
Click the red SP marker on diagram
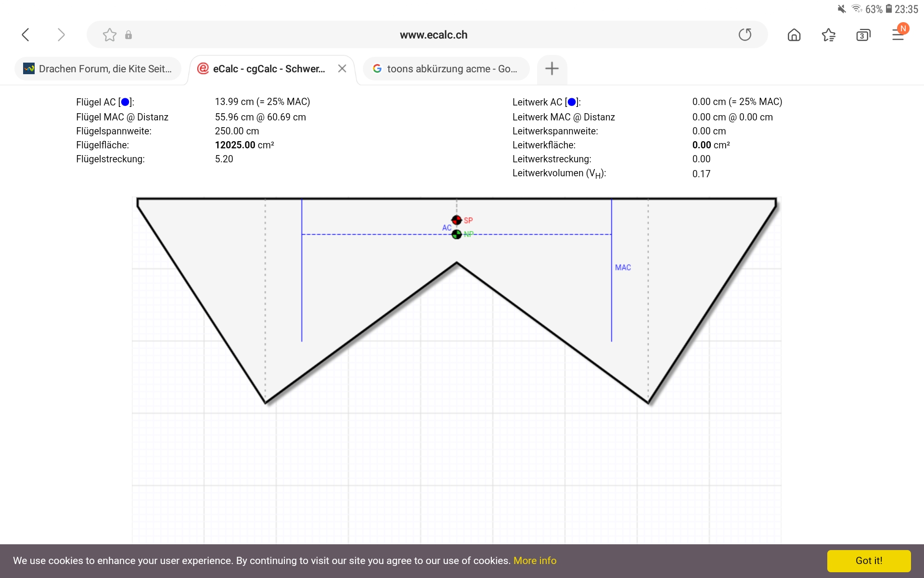click(x=457, y=220)
